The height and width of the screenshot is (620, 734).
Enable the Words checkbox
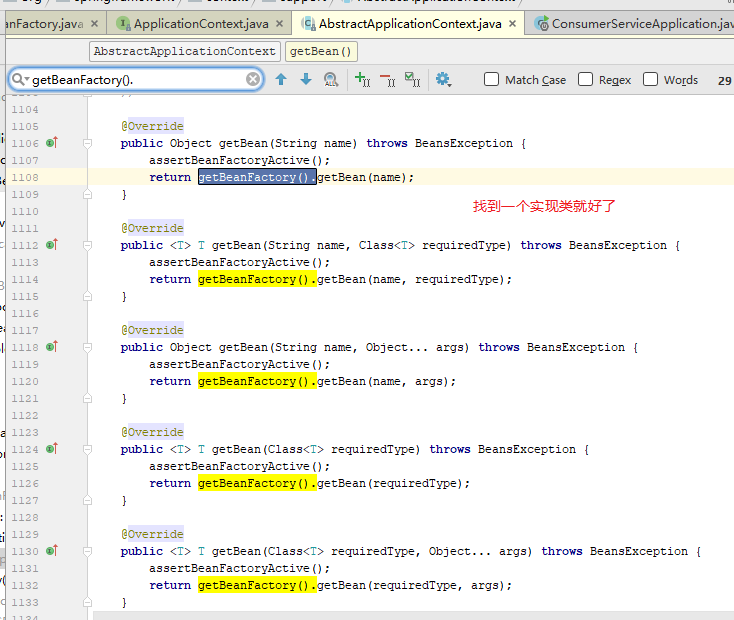650,79
